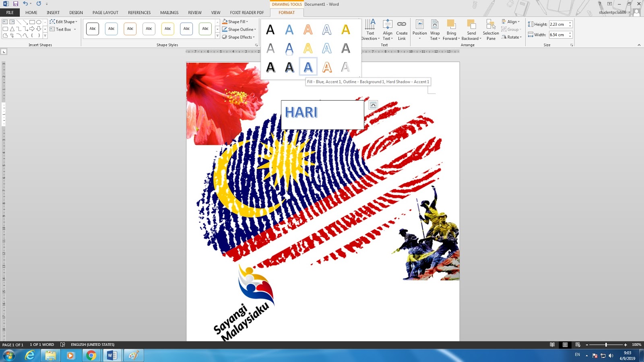The height and width of the screenshot is (362, 644).
Task: Open Paint from the taskbar
Action: [133, 356]
